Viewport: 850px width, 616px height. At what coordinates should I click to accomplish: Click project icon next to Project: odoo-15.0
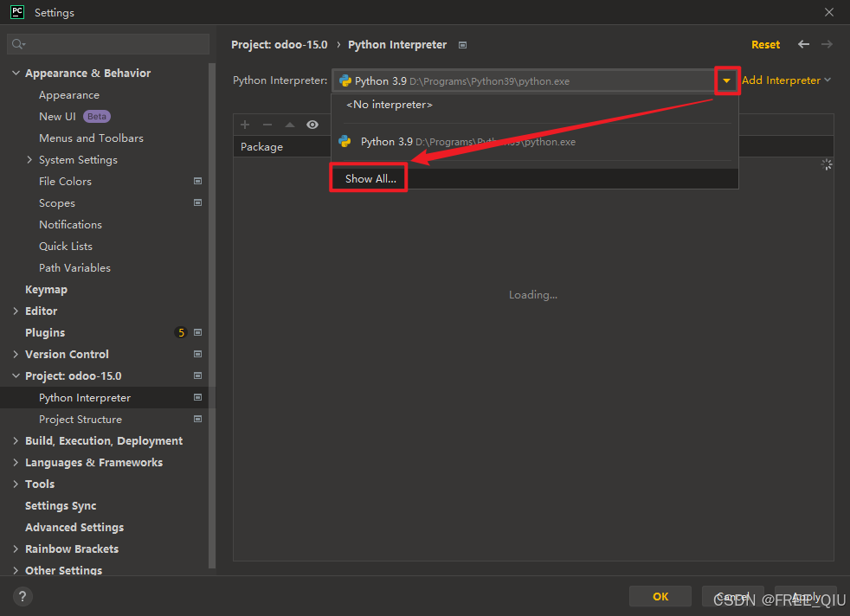click(198, 375)
